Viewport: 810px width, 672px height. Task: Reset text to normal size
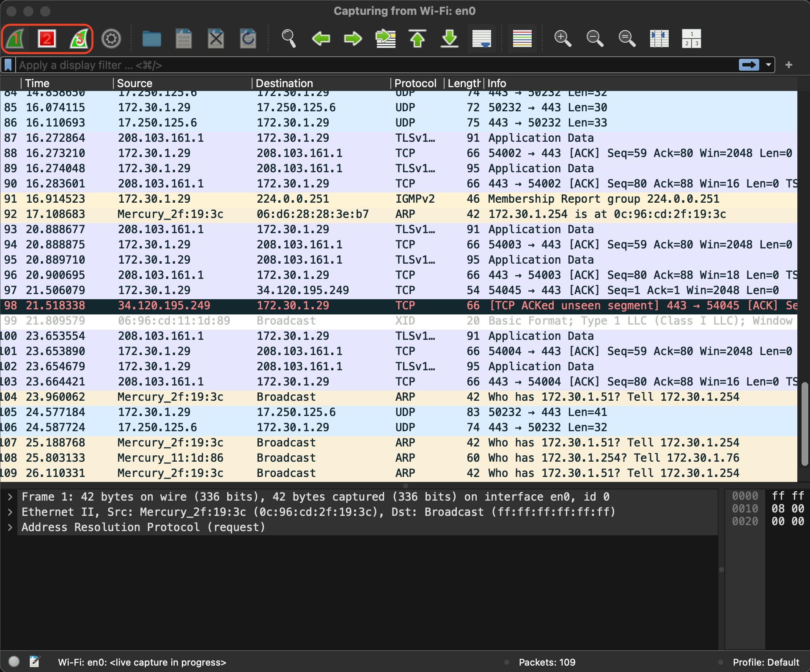click(627, 39)
